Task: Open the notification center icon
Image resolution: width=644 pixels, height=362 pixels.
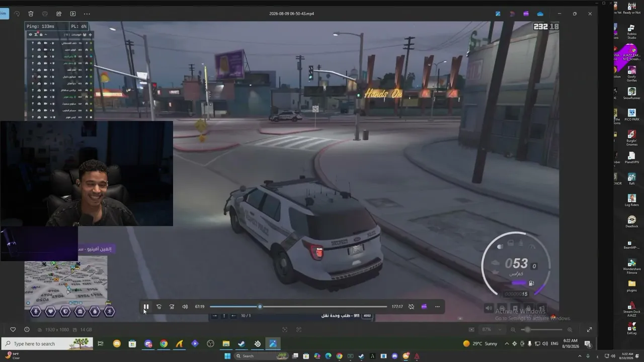Action: pyautogui.click(x=587, y=344)
